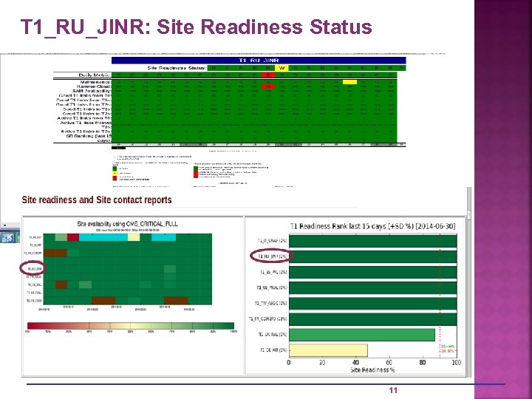Image resolution: width=532 pixels, height=399 pixels.
Task: Select the 'Good T1 links from T0:' label
Action: [x=85, y=95]
